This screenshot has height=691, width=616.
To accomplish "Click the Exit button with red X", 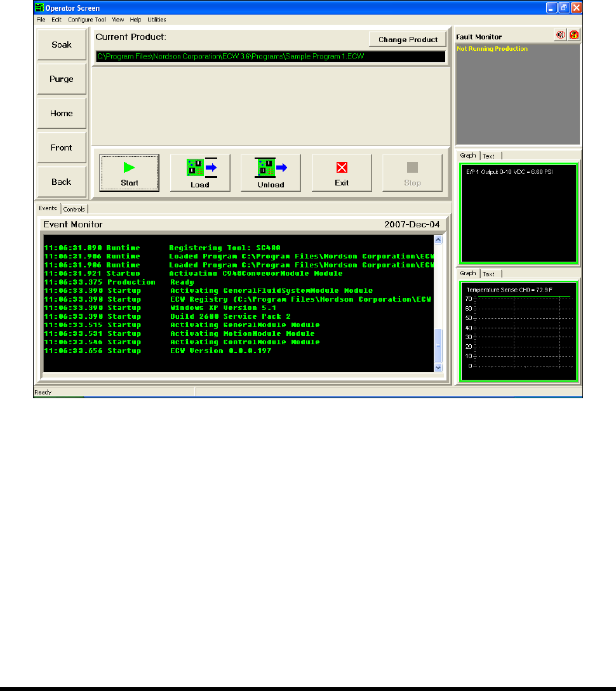I will pyautogui.click(x=342, y=173).
